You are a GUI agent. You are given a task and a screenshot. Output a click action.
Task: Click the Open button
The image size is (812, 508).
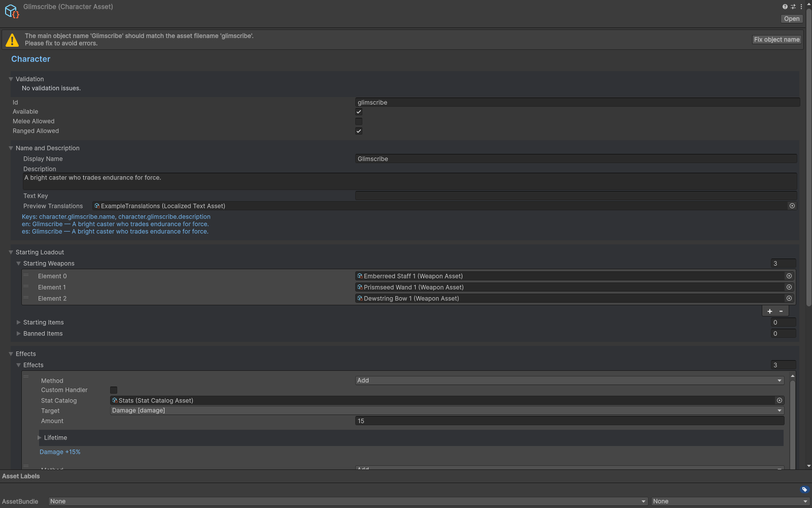pos(792,19)
